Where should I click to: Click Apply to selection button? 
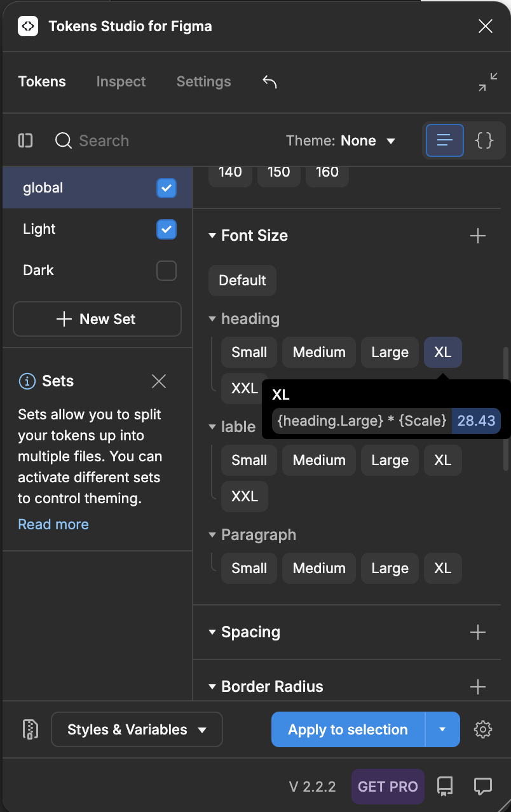click(x=348, y=729)
